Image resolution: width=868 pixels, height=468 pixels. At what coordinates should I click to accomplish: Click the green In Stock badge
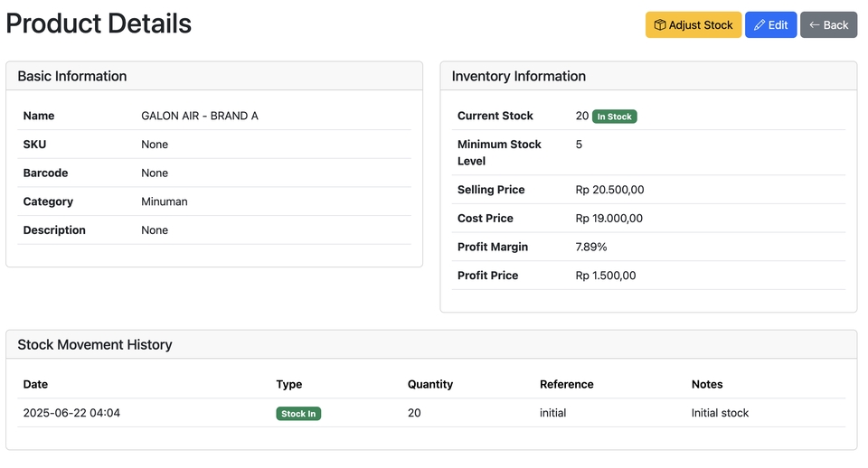[x=615, y=117]
